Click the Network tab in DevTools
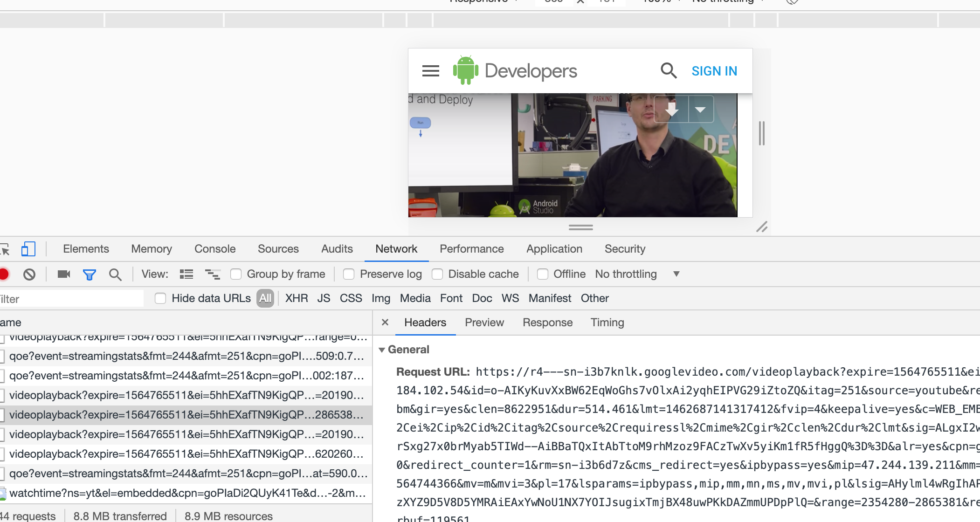The height and width of the screenshot is (522, 980). pos(396,249)
